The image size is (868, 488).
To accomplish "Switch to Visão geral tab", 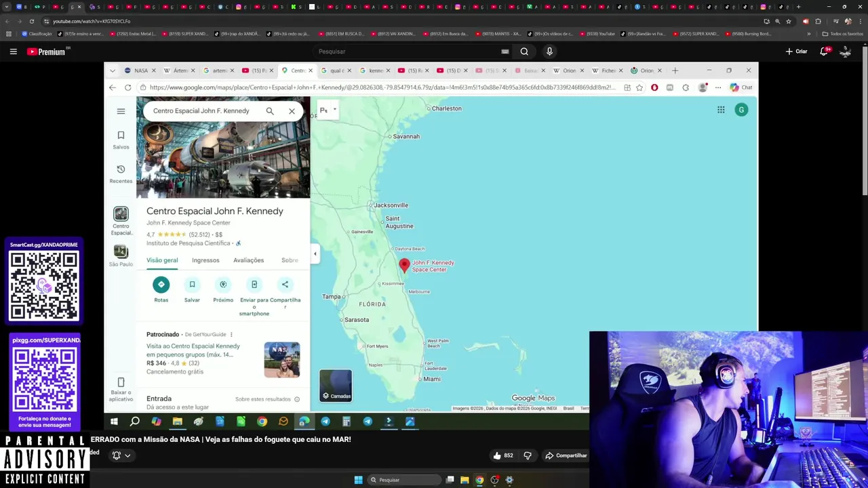I will pos(162,260).
